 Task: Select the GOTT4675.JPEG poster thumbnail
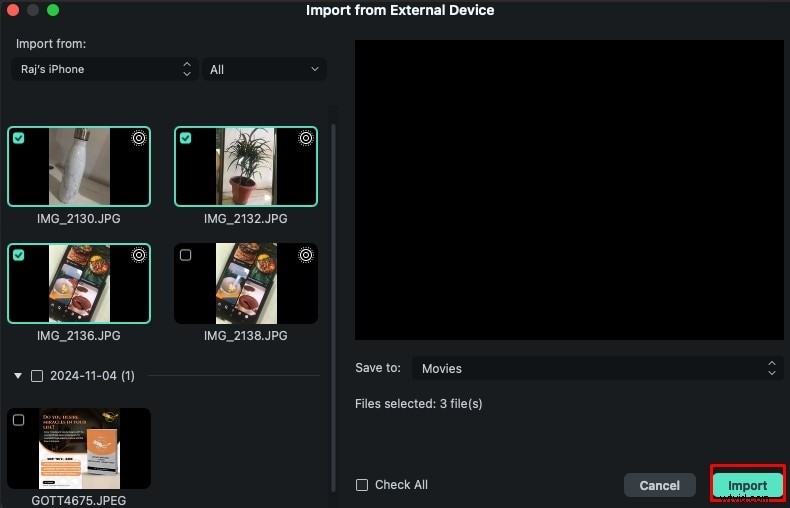coord(79,449)
